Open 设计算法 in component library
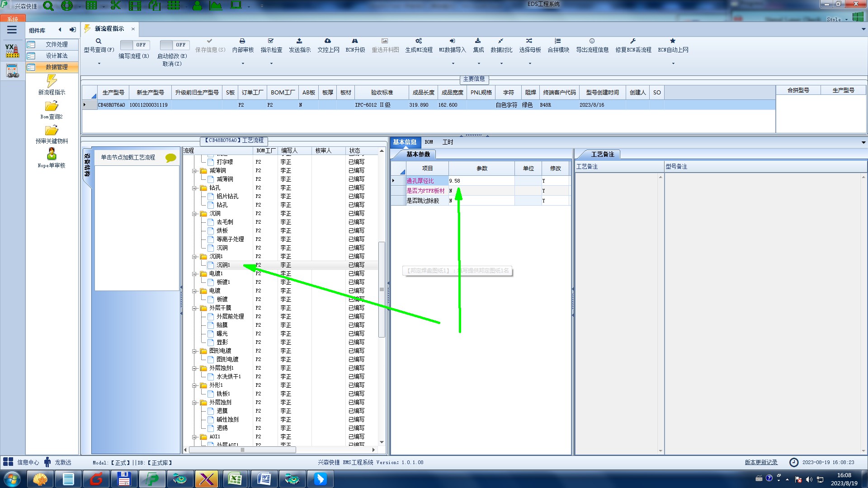 click(52, 56)
